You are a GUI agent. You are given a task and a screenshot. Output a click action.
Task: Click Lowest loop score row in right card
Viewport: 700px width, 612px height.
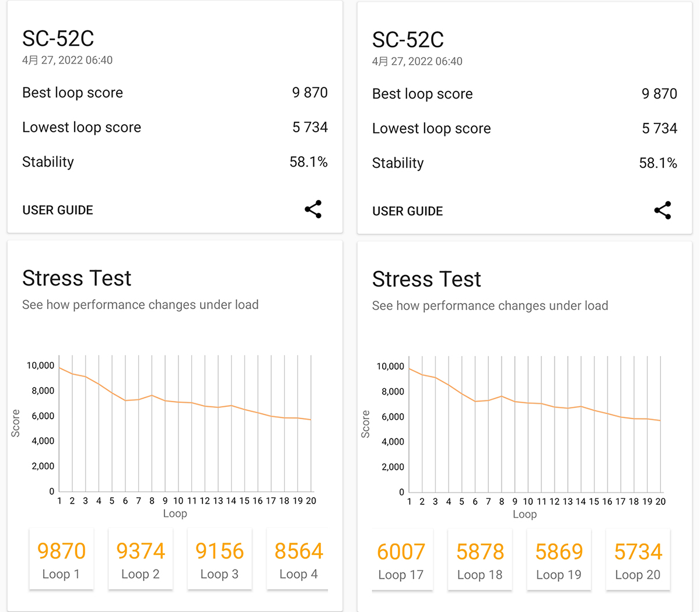click(524, 129)
